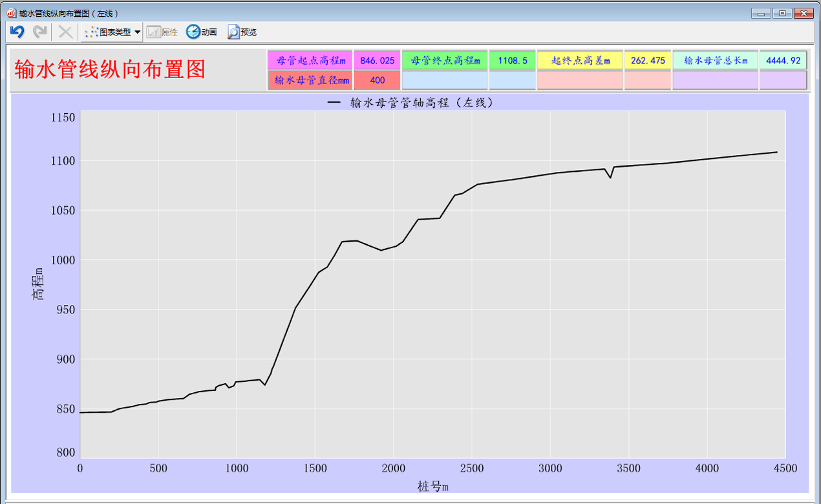
Task: Click the y-axis title 高程m
Action: 37,284
